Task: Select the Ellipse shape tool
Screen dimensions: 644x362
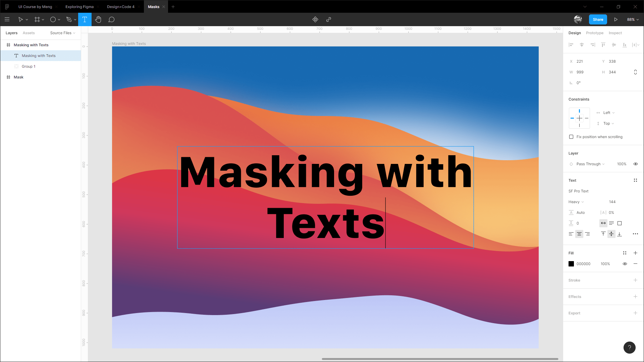Action: [x=53, y=19]
